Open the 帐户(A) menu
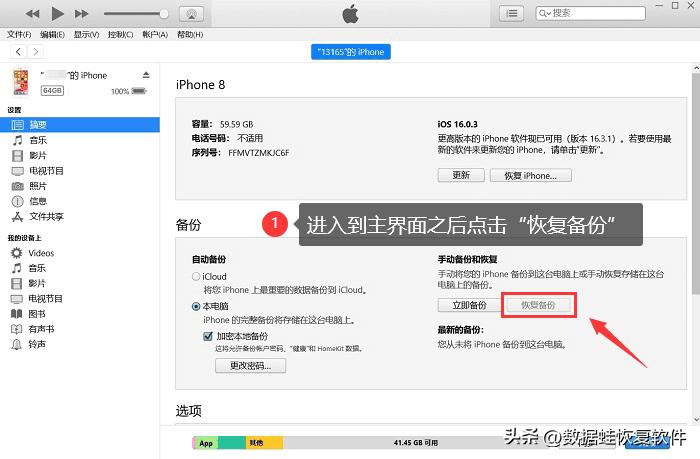The height and width of the screenshot is (459, 700). coord(155,34)
